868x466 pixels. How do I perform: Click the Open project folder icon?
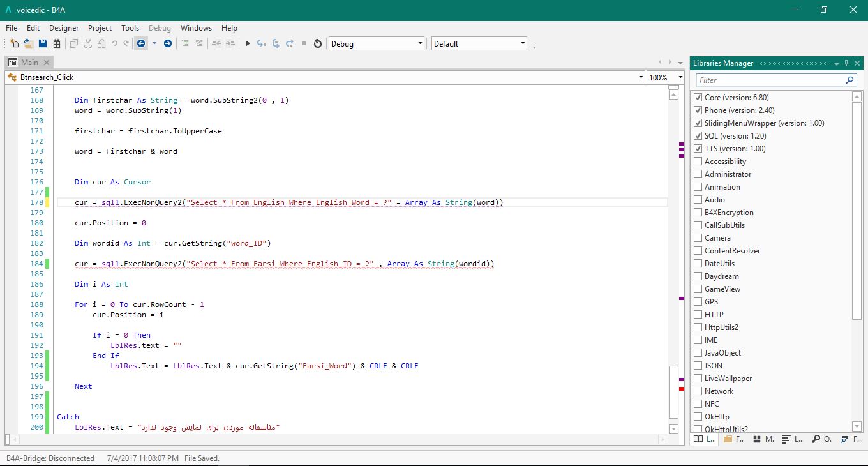pyautogui.click(x=29, y=43)
